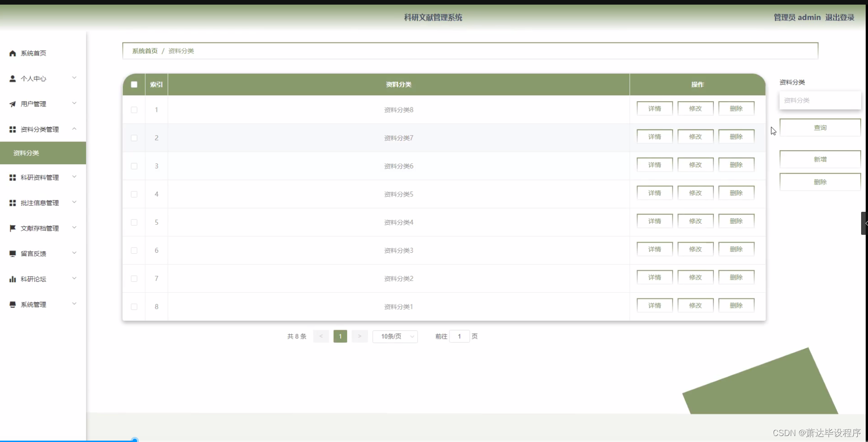868x442 pixels.
Task: Check the box for row 资料分类1
Action: coord(134,306)
